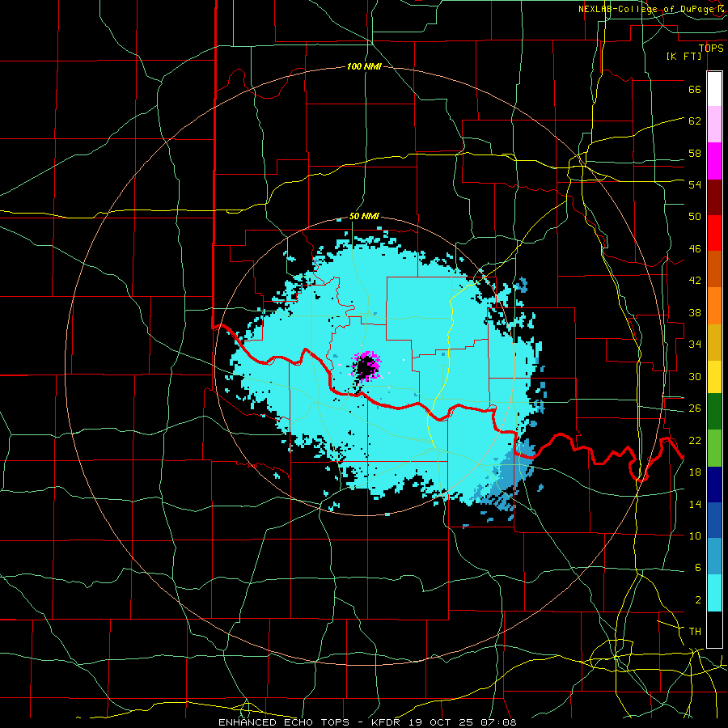Click the legend value '66'
Viewport: 728px width, 728px height.
point(695,89)
